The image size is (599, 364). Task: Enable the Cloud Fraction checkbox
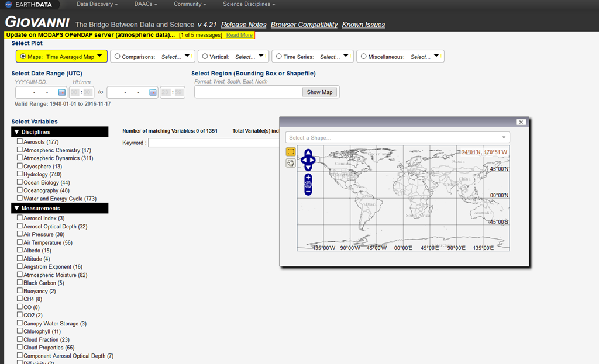tap(19, 339)
